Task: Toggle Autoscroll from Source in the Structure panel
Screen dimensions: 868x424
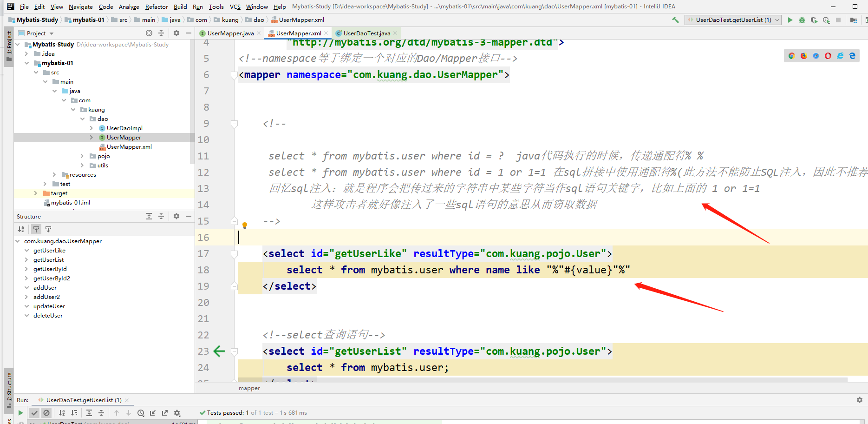Action: 48,229
